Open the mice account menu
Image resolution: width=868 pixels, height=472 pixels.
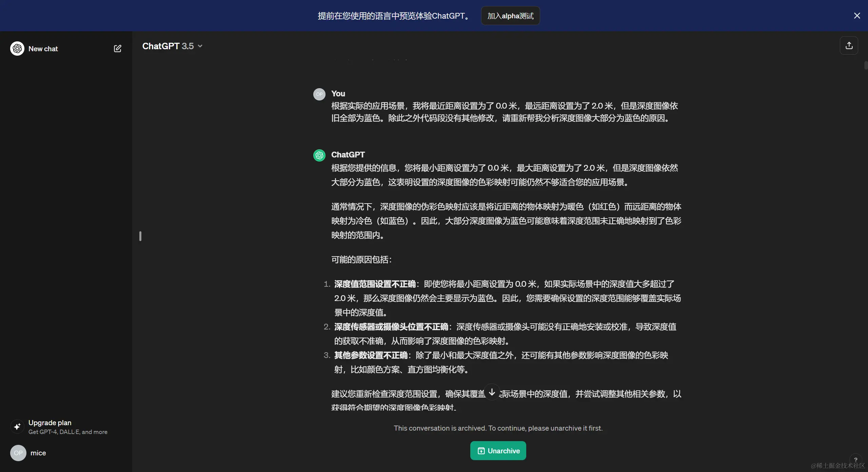(38, 453)
